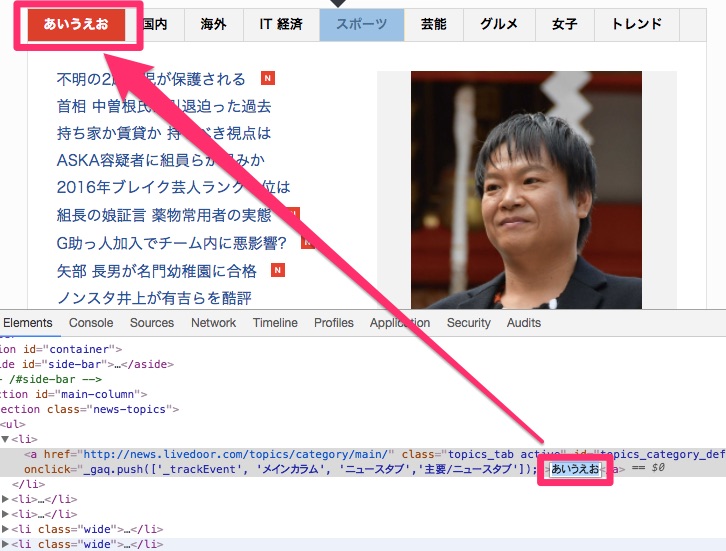Viewport: 726px width, 551px height.
Task: Select the スポーツ news tab
Action: click(362, 25)
